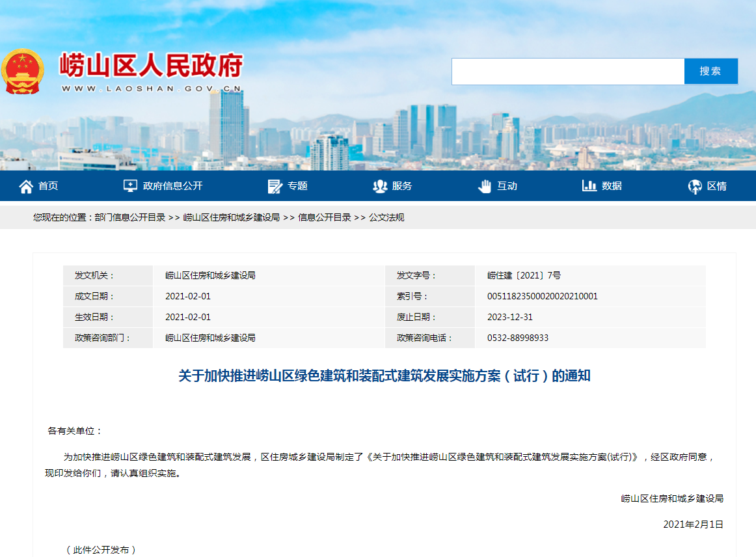Click the 发文机关 label cell

click(108, 275)
